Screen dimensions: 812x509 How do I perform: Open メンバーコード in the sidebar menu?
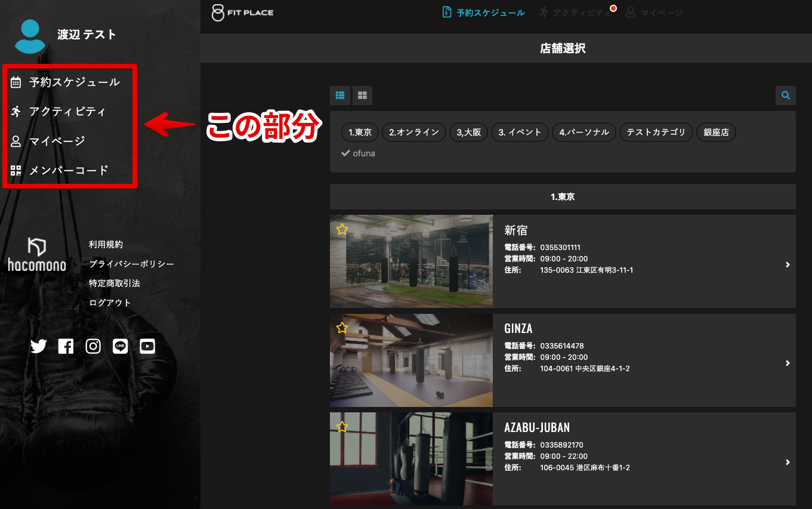tap(68, 171)
